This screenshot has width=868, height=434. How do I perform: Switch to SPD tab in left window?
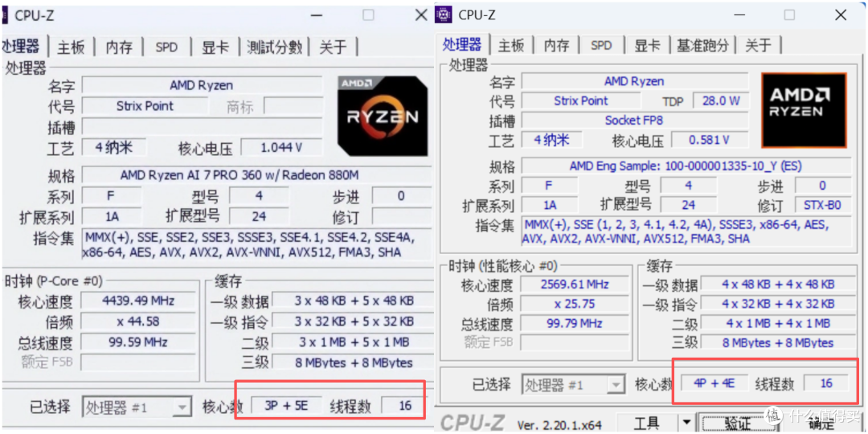coord(166,47)
